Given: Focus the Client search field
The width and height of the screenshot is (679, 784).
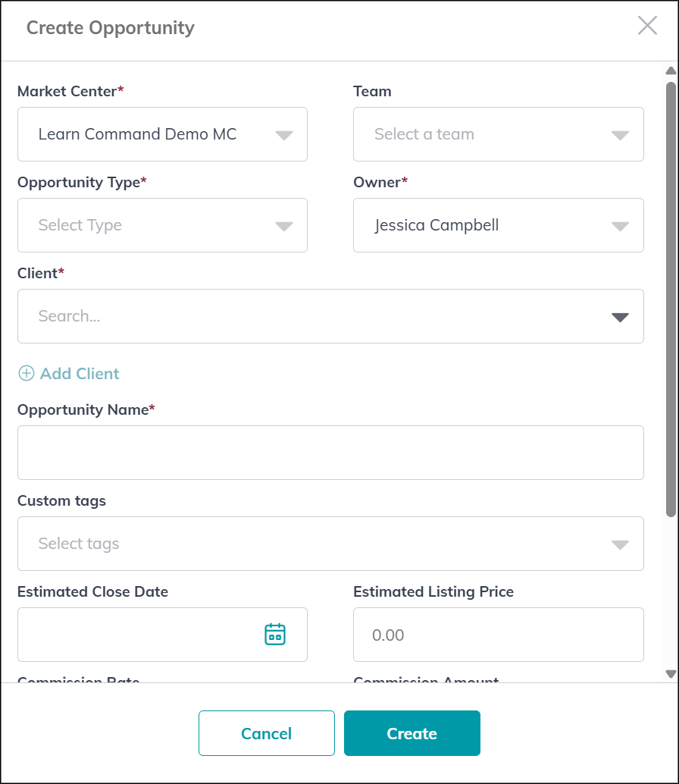Looking at the screenshot, I should [311, 316].
